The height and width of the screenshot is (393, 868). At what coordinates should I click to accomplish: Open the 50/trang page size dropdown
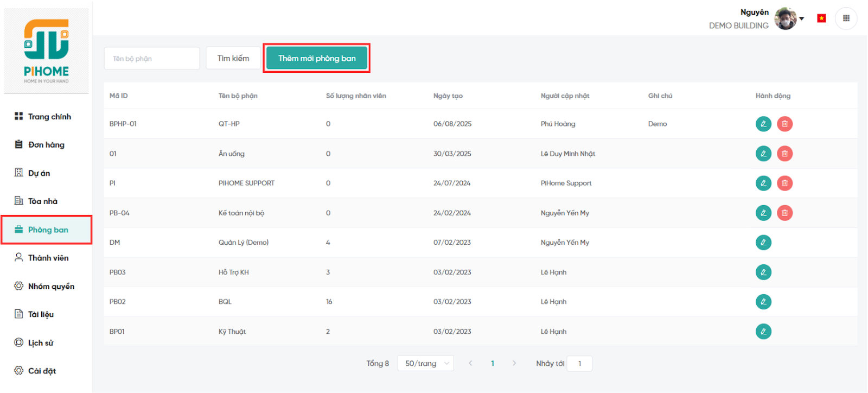(x=425, y=363)
